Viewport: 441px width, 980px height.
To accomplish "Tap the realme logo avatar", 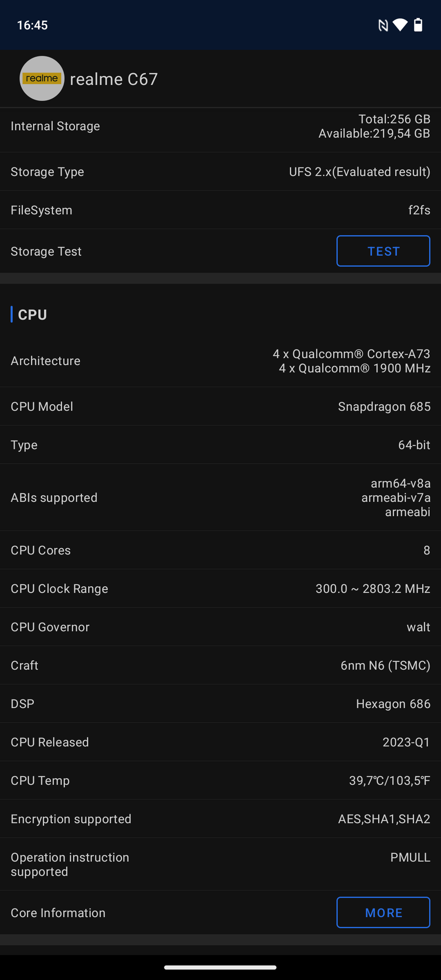I will [x=42, y=78].
